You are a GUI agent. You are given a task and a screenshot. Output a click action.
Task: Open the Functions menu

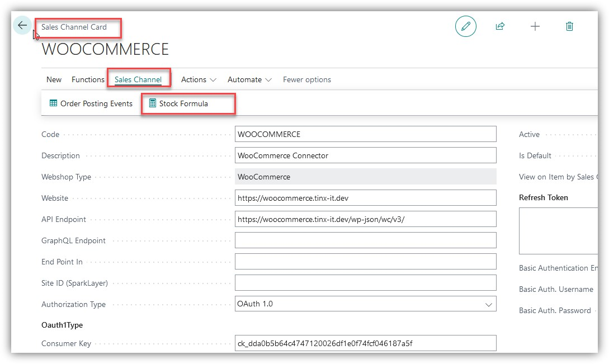(x=88, y=79)
